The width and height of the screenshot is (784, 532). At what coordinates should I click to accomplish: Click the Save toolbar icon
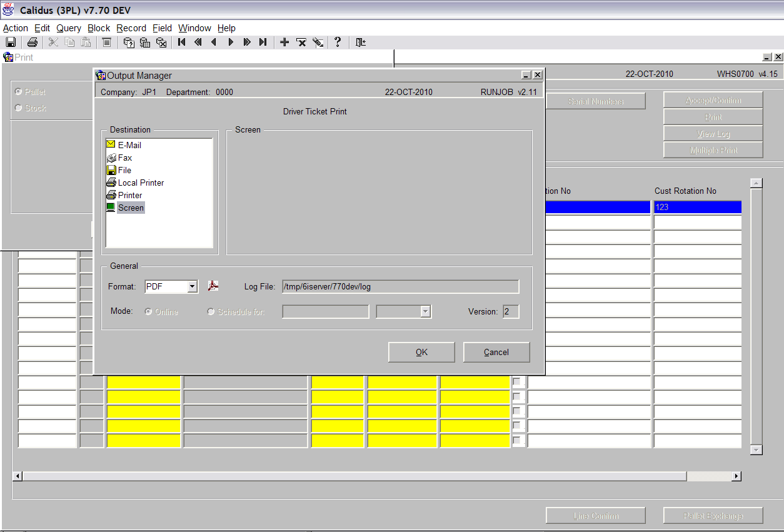pyautogui.click(x=11, y=42)
